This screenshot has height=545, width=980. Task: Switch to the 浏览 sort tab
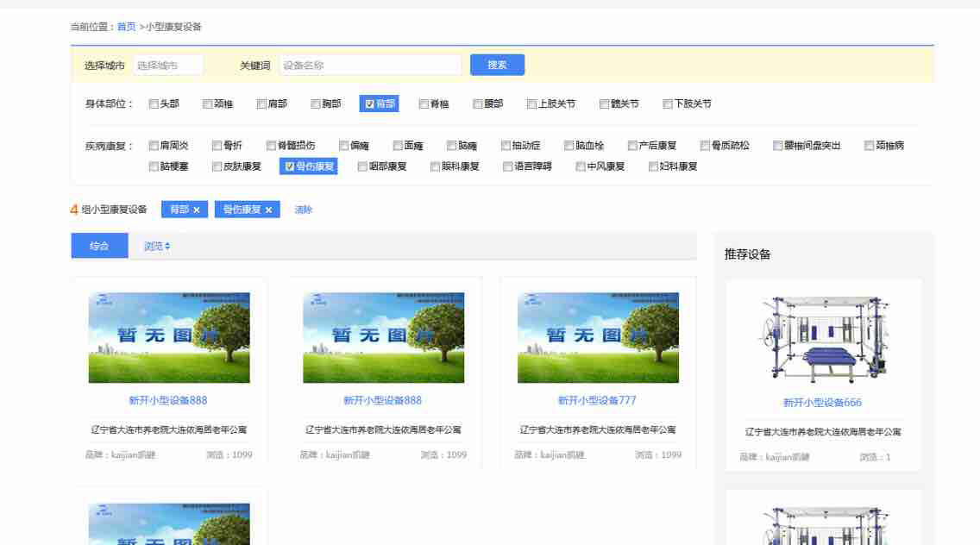point(154,246)
